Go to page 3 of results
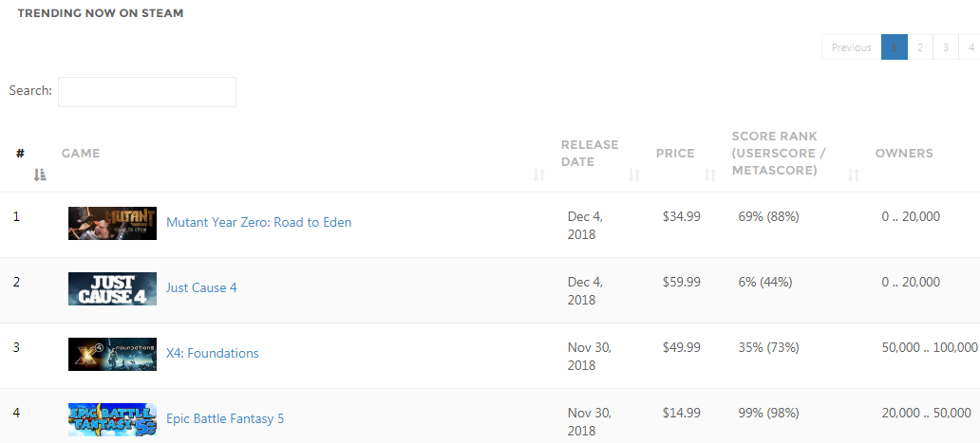Screen dimensions: 980x443 [x=946, y=47]
